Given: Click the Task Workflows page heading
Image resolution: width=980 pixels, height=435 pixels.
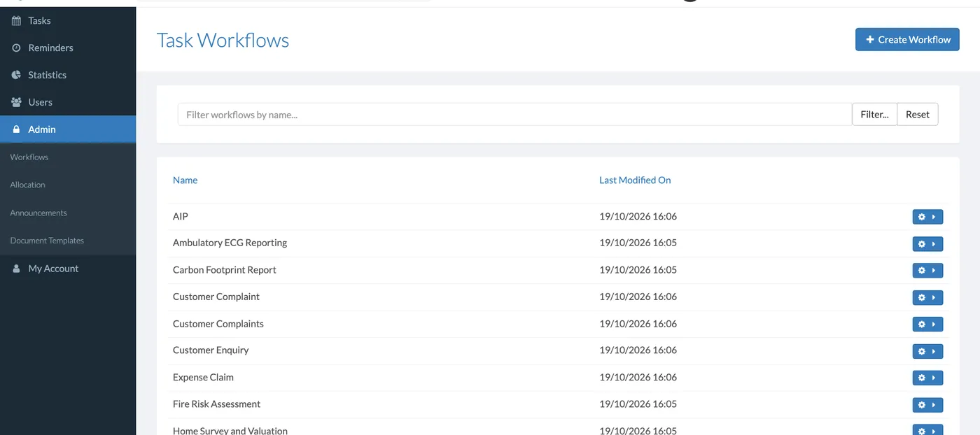Looking at the screenshot, I should (x=223, y=40).
